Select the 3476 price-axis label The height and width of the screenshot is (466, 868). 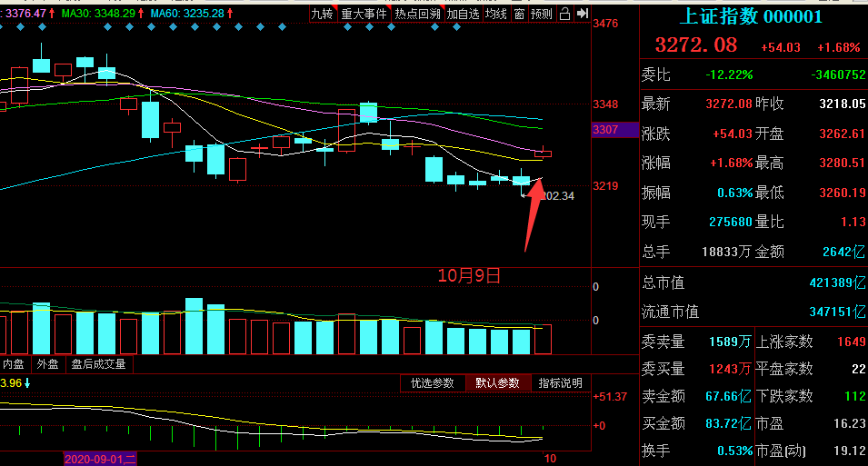click(x=605, y=24)
